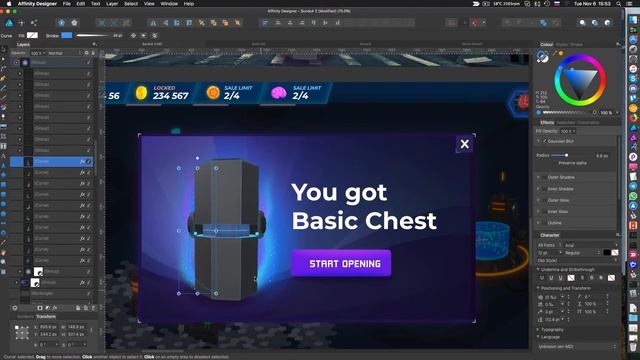640x360 pixels.
Task: Click the Layers panel tab title
Action: 23,44
